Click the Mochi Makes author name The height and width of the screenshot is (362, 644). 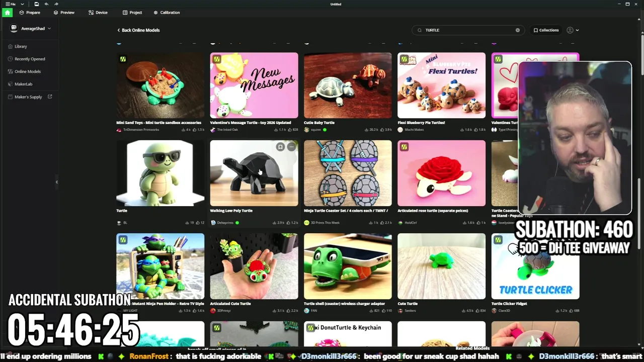414,130
